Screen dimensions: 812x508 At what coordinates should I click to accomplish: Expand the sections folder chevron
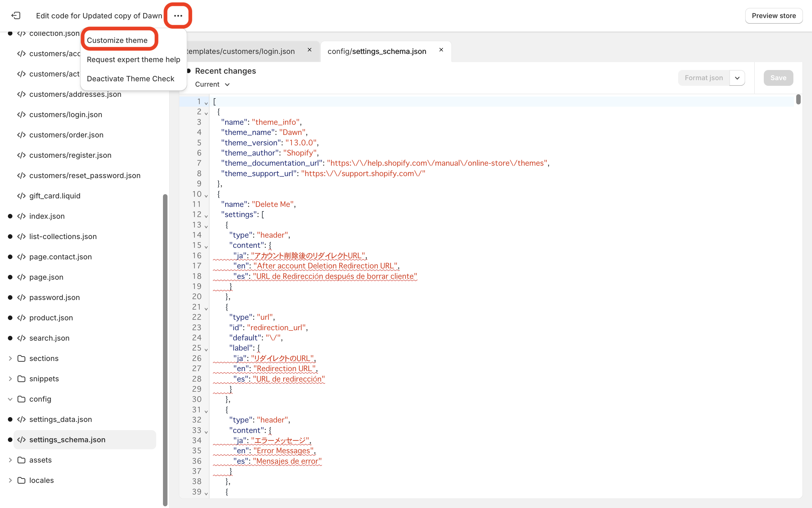point(10,358)
